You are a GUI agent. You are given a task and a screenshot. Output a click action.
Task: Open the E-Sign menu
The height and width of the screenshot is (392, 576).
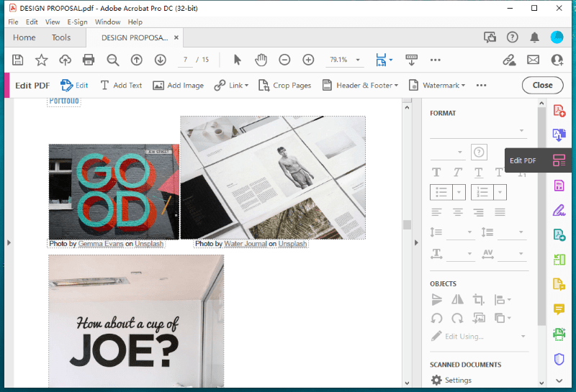pyautogui.click(x=77, y=22)
